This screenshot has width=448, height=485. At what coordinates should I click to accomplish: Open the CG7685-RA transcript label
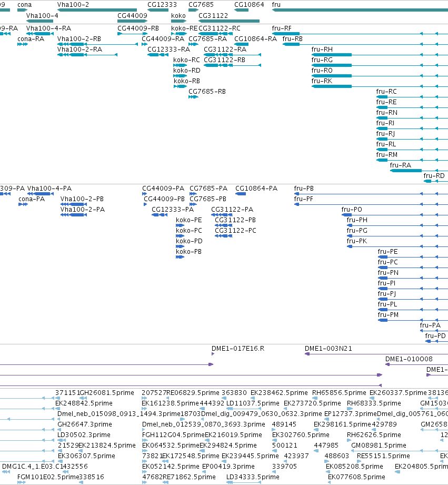(x=208, y=38)
